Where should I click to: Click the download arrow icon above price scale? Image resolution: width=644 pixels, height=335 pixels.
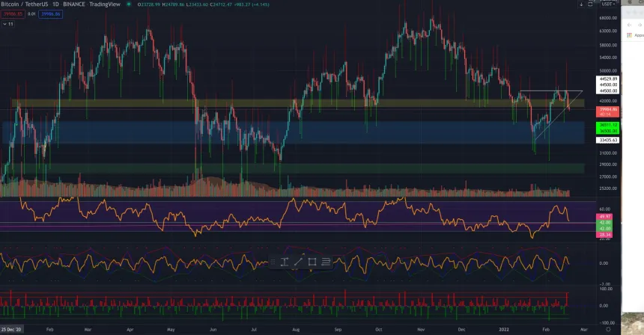click(x=581, y=4)
